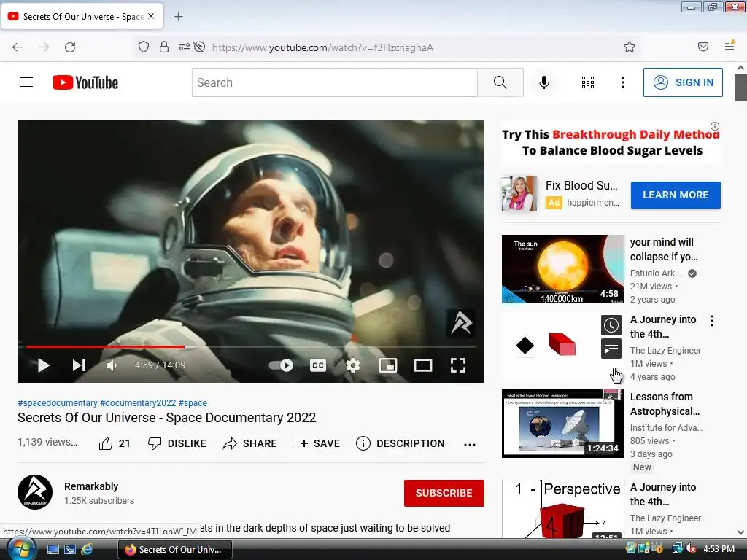Focus the YouTube Search field
Viewport: 747px width, 560px height.
pyautogui.click(x=334, y=82)
